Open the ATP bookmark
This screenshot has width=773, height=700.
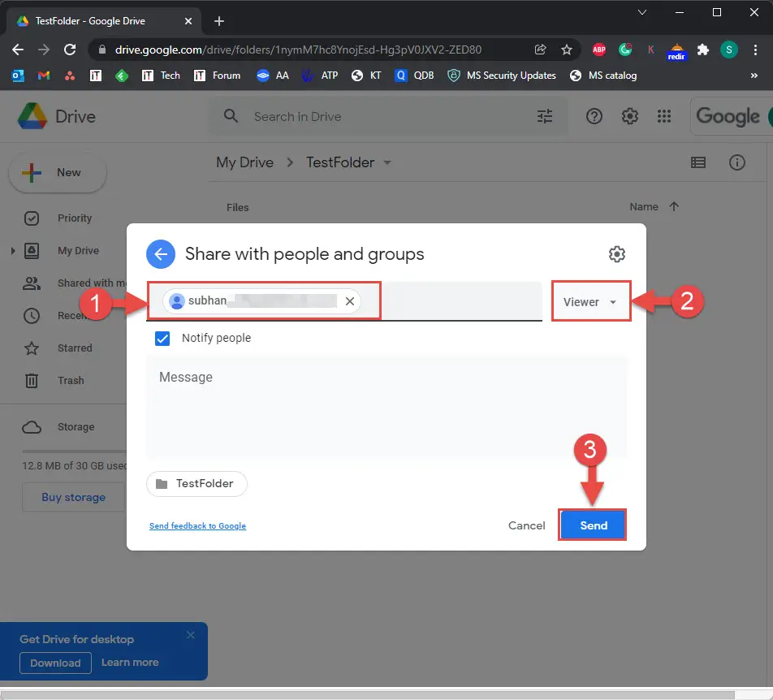click(320, 76)
